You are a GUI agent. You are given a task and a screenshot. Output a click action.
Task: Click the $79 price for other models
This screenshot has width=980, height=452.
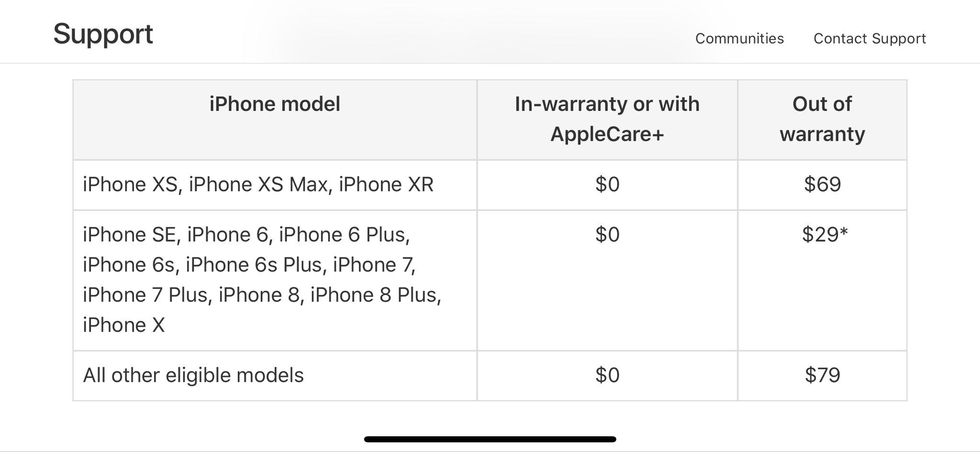pos(822,375)
